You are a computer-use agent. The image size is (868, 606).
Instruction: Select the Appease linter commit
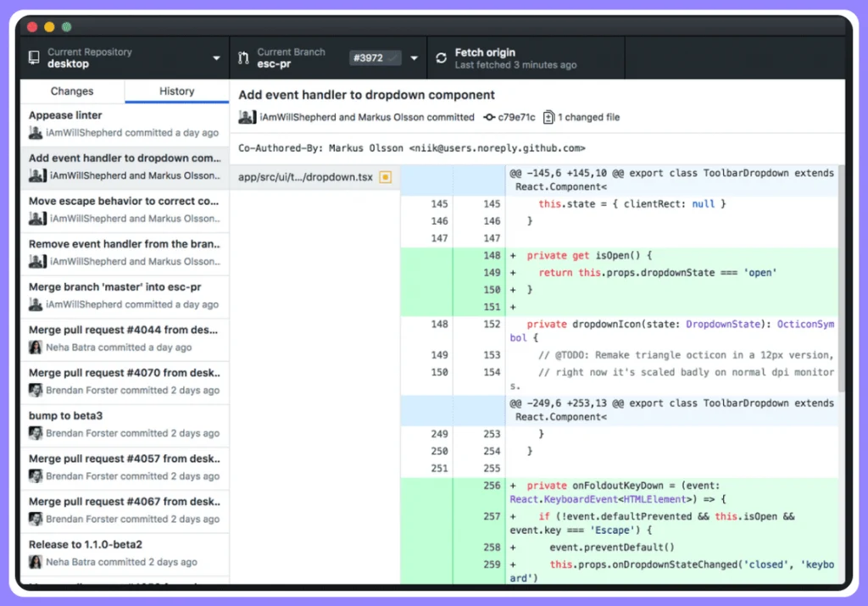point(125,124)
